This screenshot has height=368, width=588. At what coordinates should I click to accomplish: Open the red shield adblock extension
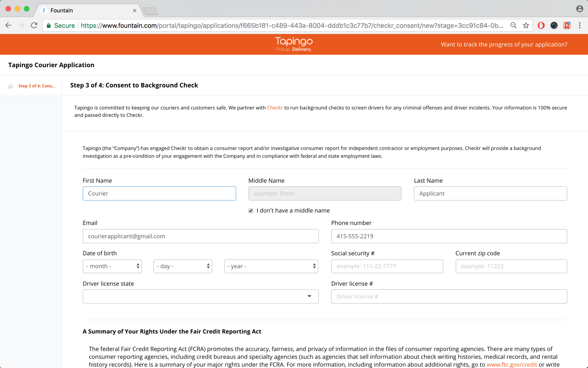tap(541, 25)
